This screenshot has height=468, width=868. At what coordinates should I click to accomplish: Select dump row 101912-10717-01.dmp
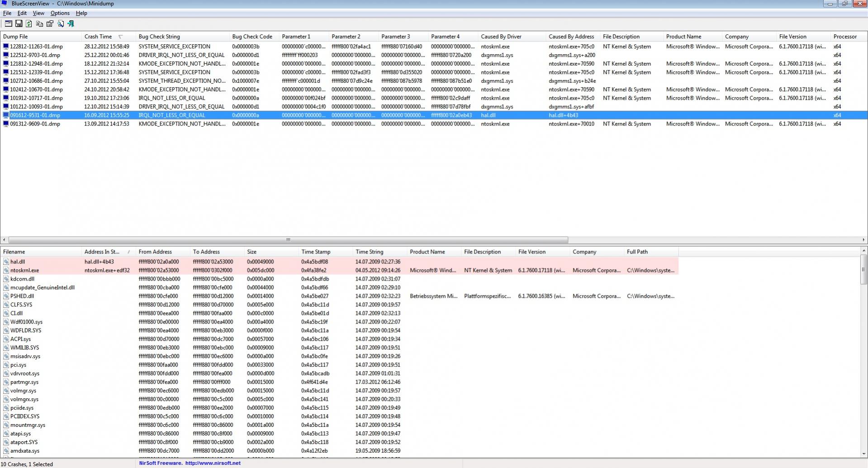pos(434,98)
